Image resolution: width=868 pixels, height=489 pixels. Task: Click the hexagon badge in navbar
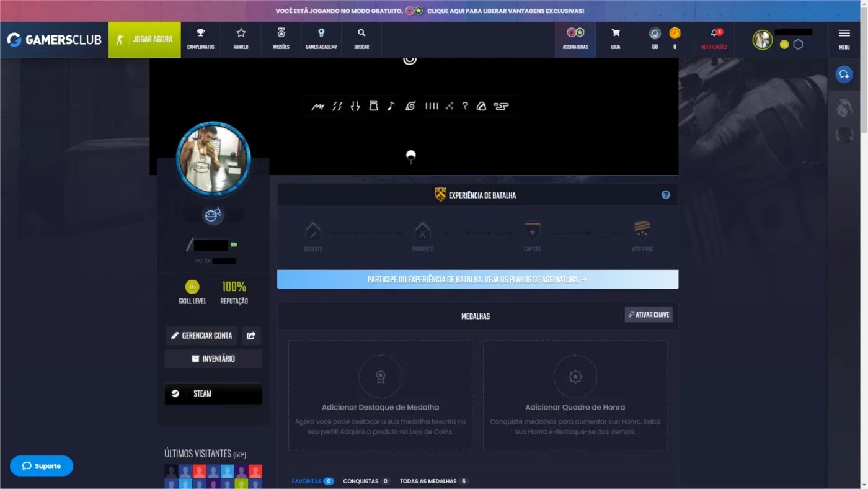point(798,45)
